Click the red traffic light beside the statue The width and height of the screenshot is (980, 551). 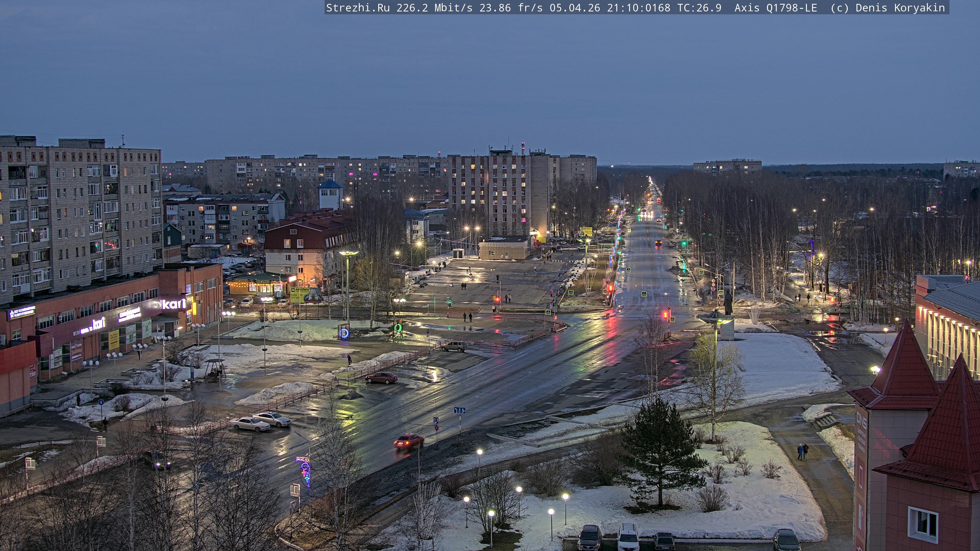tap(665, 315)
